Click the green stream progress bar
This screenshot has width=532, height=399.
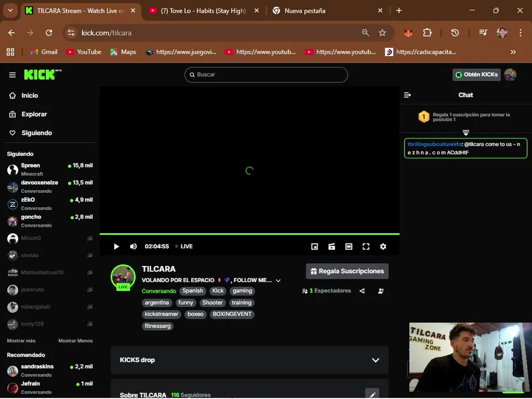(249, 234)
